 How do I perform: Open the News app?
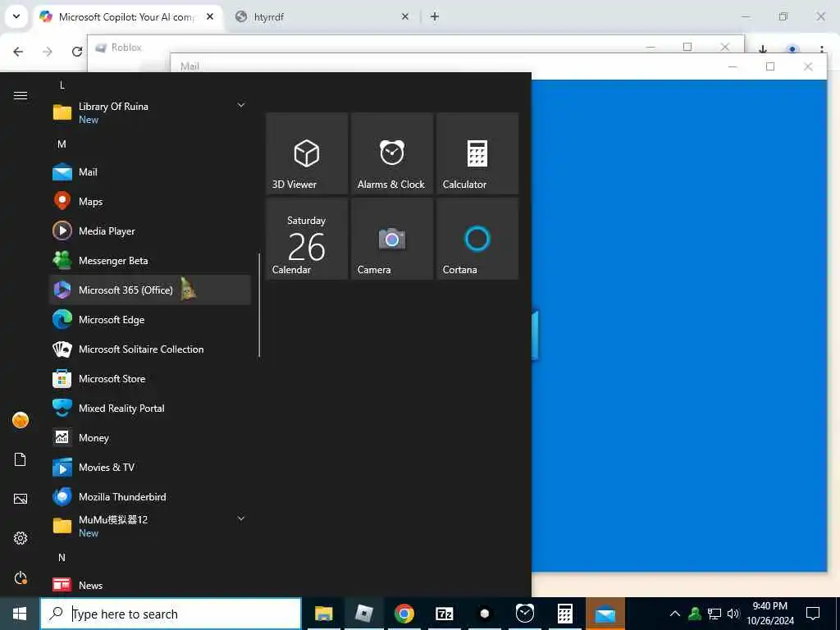pos(150,585)
